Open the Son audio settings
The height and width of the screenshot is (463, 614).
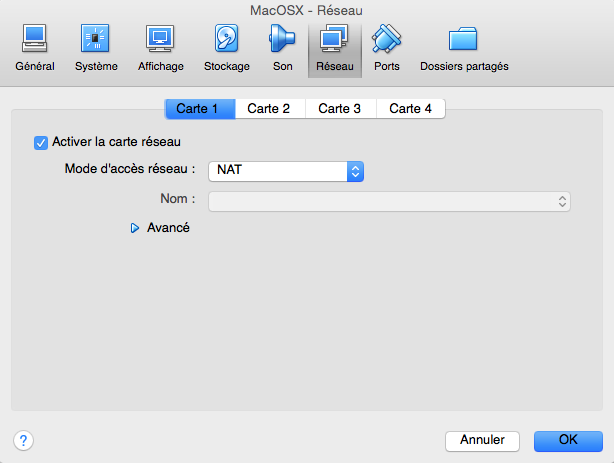[x=282, y=49]
